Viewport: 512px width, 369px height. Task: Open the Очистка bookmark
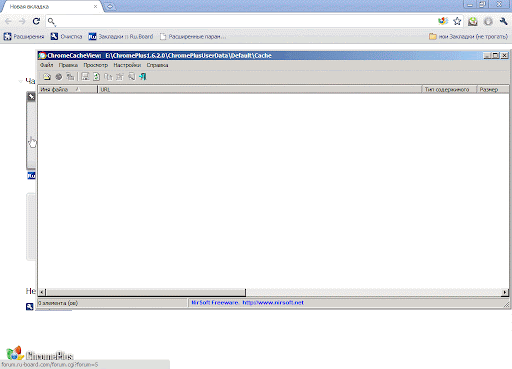coord(66,36)
